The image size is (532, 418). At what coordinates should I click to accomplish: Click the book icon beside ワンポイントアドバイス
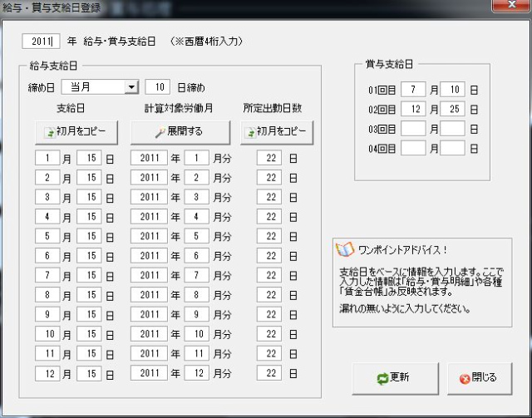(344, 249)
